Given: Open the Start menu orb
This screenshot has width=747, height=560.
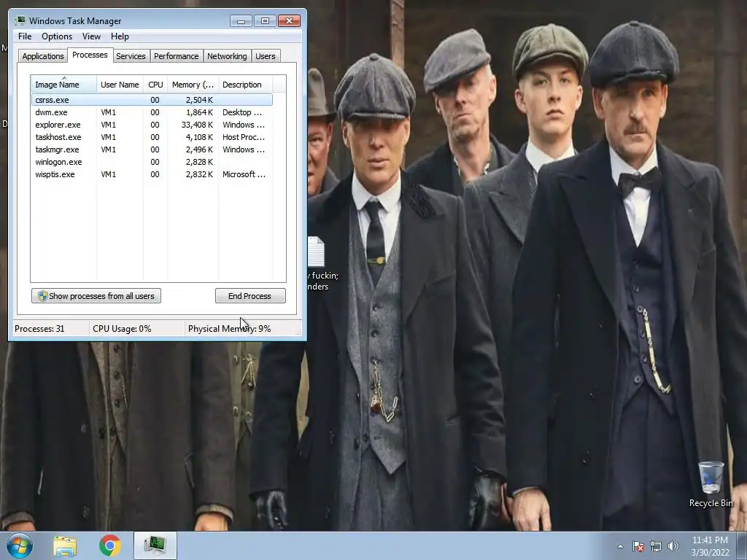Looking at the screenshot, I should tap(20, 545).
